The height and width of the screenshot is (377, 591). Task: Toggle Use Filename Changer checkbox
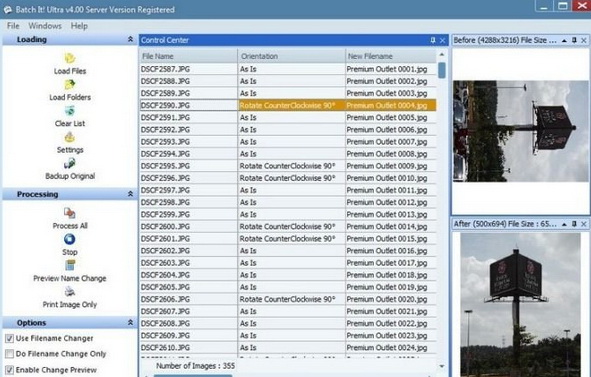9,339
